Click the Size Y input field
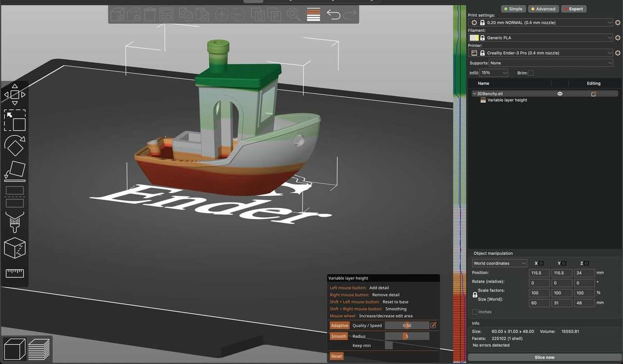This screenshot has width=623, height=364. tap(562, 302)
